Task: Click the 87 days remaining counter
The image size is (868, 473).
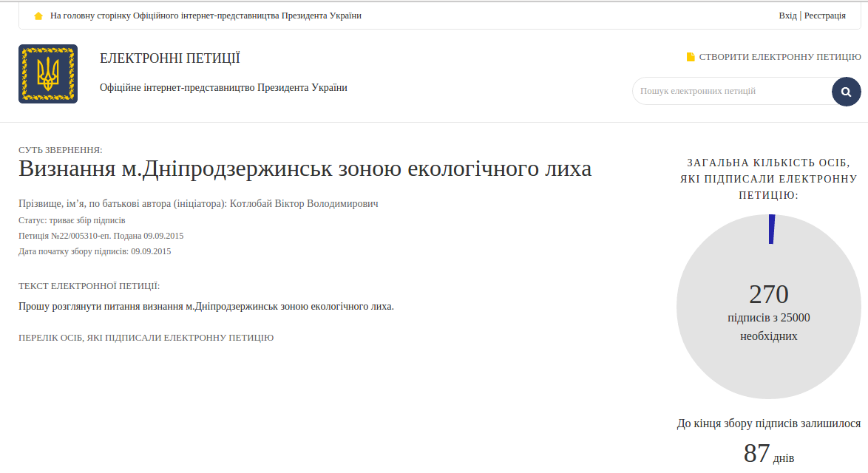Action: pyautogui.click(x=759, y=453)
